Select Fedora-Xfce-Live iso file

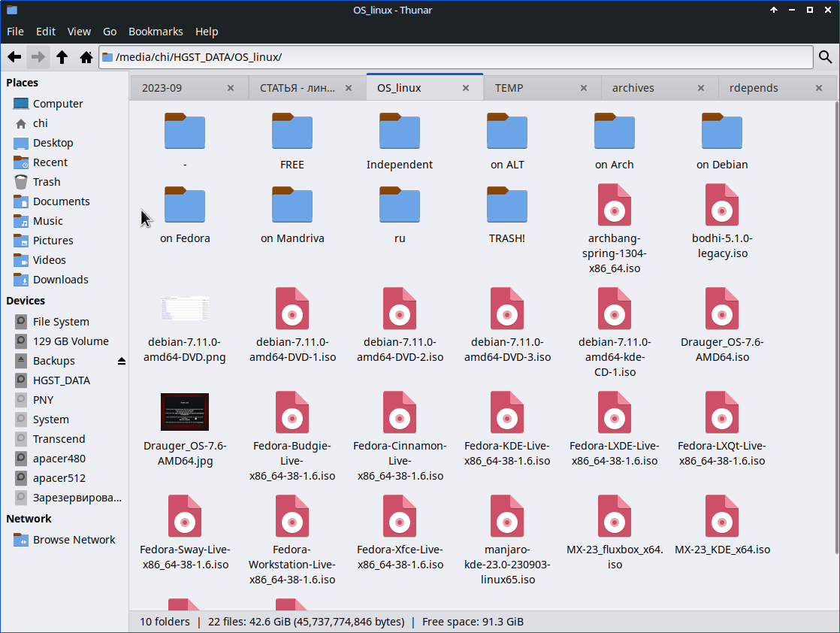click(x=400, y=533)
